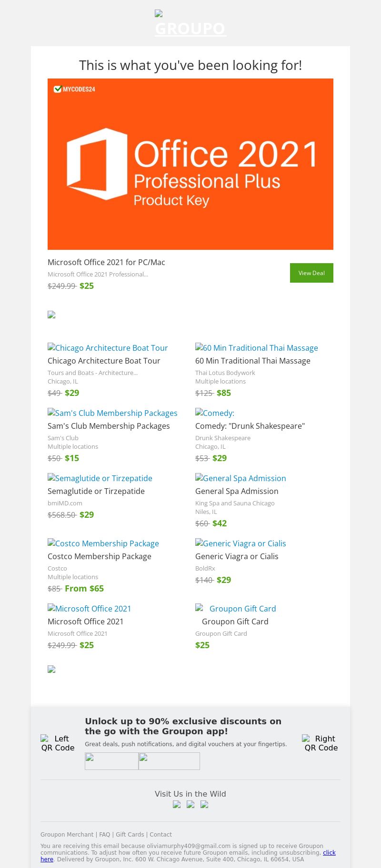Open the Chicago Architecture Boat Tour image link

(x=108, y=348)
